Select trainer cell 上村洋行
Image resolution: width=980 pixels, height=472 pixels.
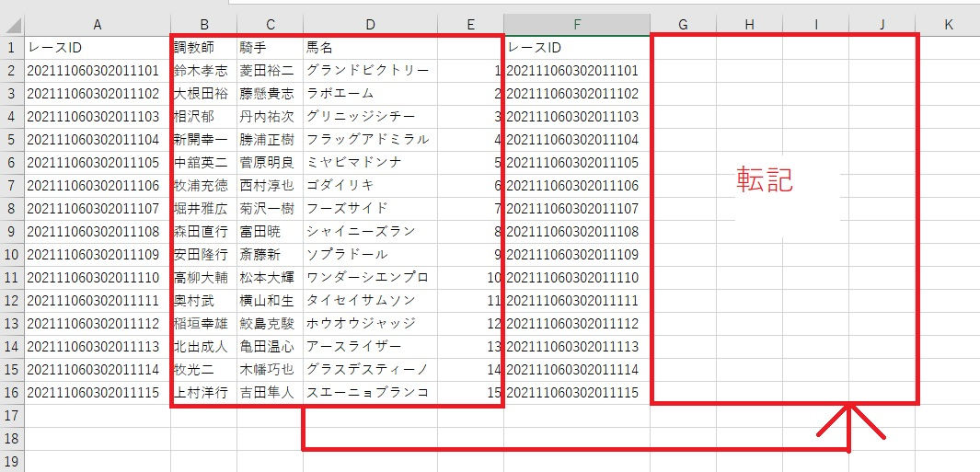[x=203, y=393]
